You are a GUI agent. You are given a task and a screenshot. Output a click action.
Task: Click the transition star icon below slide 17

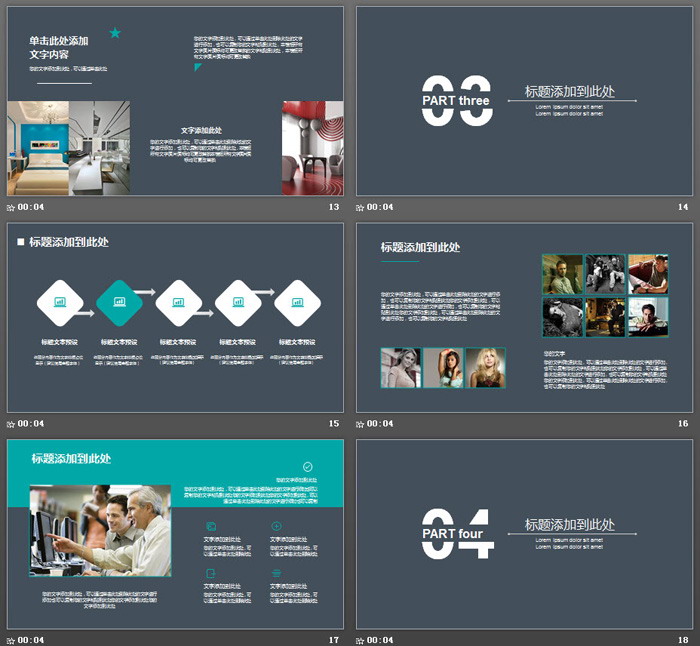(11, 640)
